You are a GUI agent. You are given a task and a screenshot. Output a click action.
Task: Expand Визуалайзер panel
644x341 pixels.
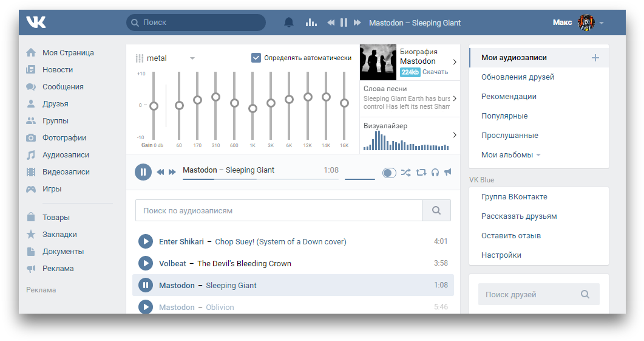click(455, 135)
